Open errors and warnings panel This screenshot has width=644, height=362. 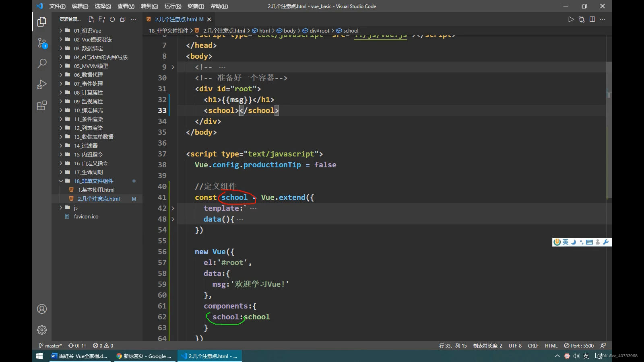[x=103, y=346]
